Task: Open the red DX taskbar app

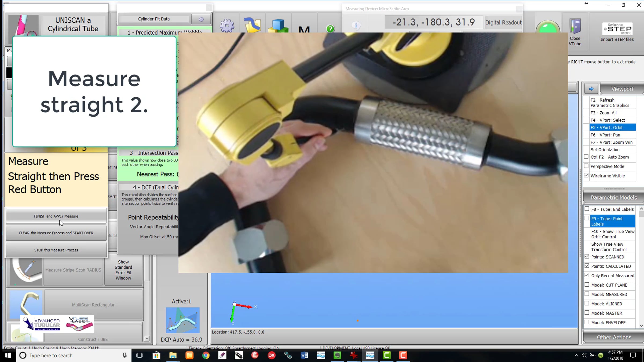Action: (272, 355)
